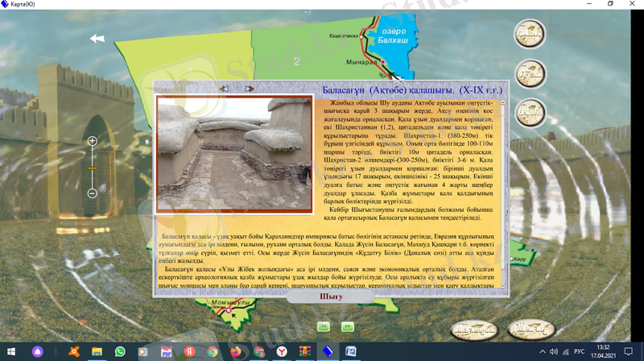
Task: Click the orange zoom slider handle
Action: click(92, 168)
